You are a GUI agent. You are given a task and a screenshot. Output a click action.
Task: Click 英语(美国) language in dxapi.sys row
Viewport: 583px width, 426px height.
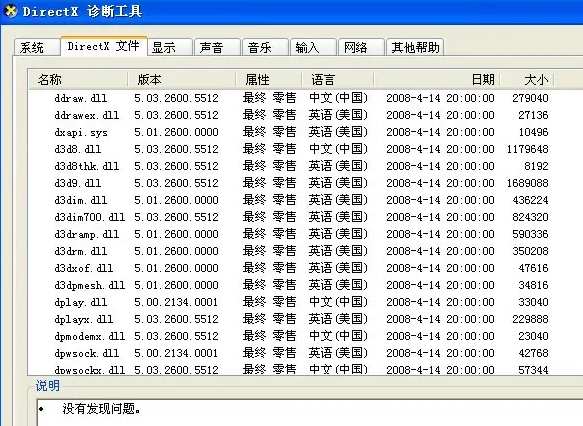tap(338, 132)
